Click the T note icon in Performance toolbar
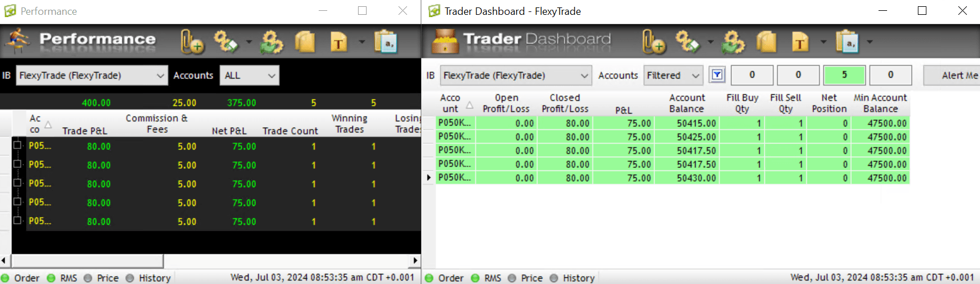Viewport: 980px width, 284px height. point(339,42)
